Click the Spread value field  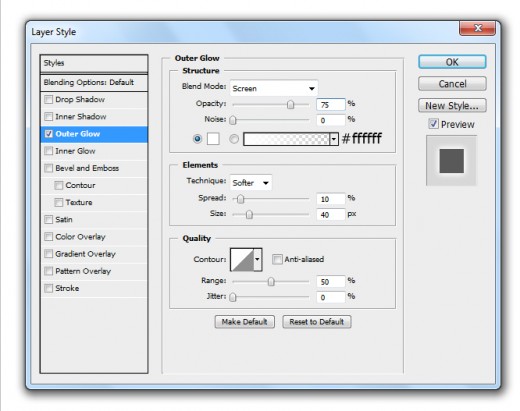click(331, 199)
